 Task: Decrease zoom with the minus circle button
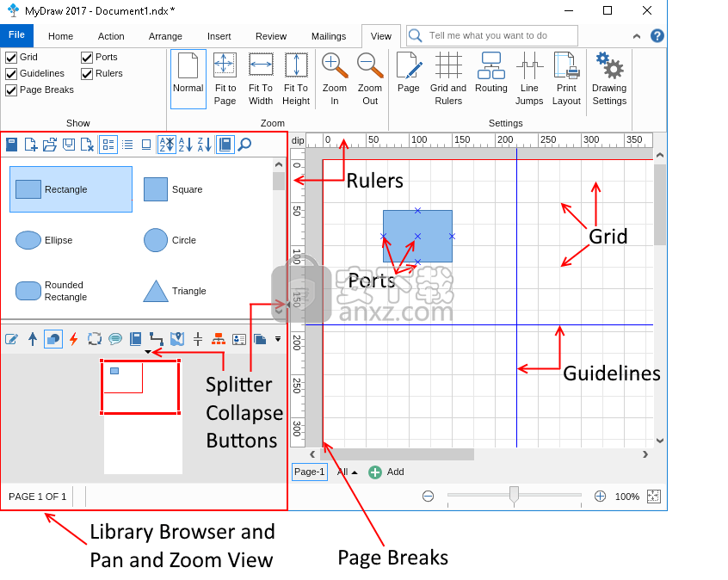point(428,497)
